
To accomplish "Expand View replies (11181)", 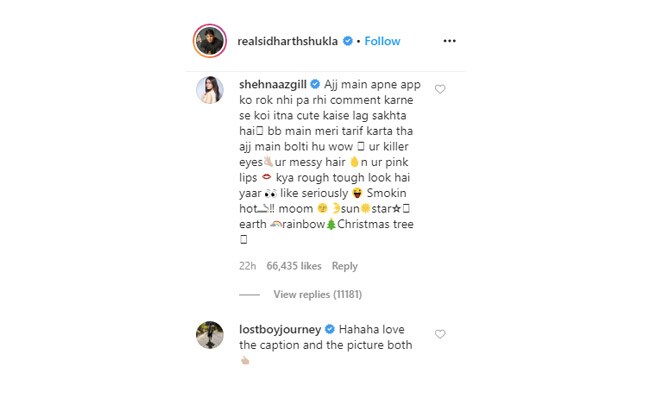I will 318,294.
